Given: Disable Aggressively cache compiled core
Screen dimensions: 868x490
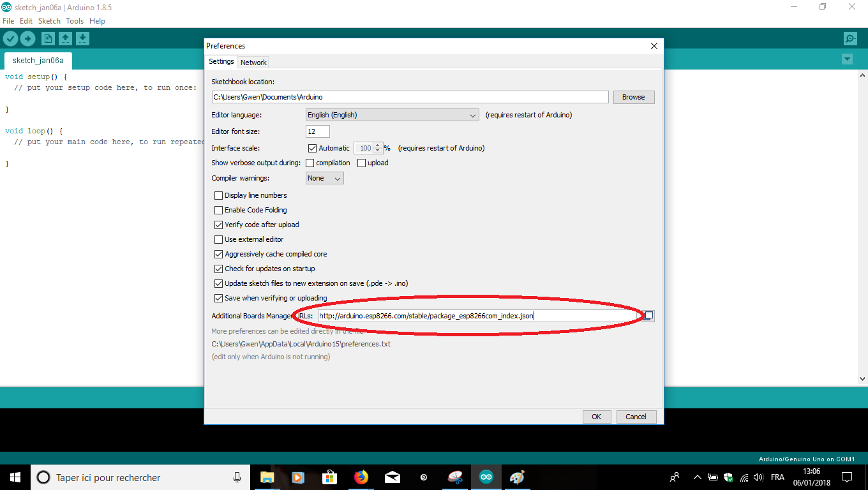Looking at the screenshot, I should pyautogui.click(x=219, y=254).
